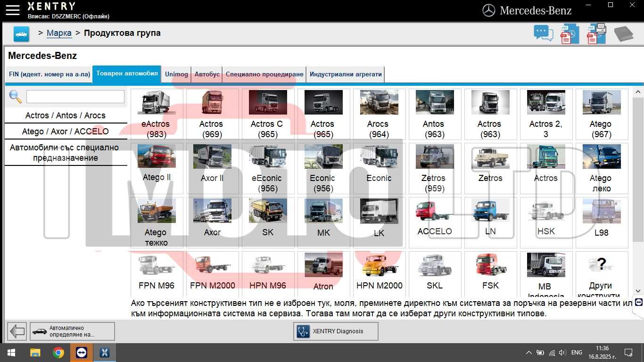Open the XENTRY Diagnosis button
Screen dimensions: 644x362
336,331
